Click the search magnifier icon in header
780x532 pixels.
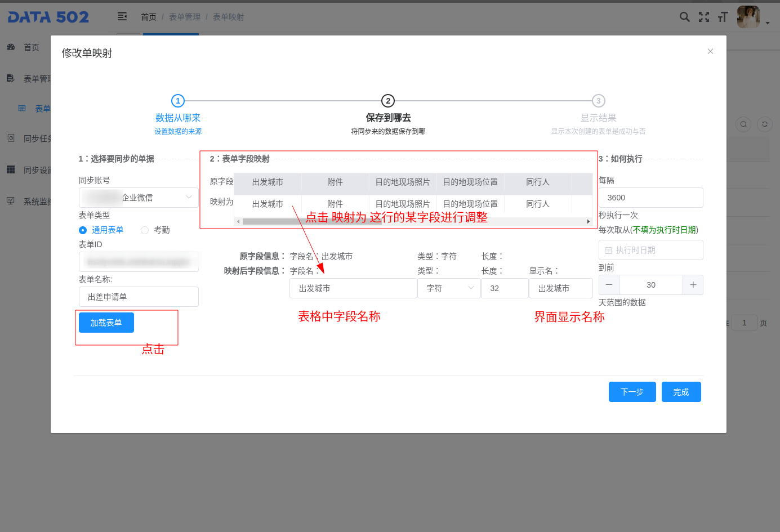coord(684,17)
